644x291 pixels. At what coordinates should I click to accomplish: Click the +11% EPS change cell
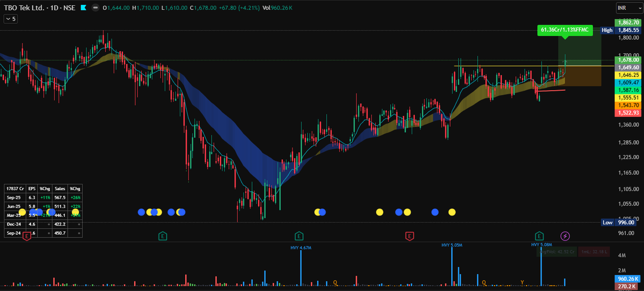click(x=45, y=197)
